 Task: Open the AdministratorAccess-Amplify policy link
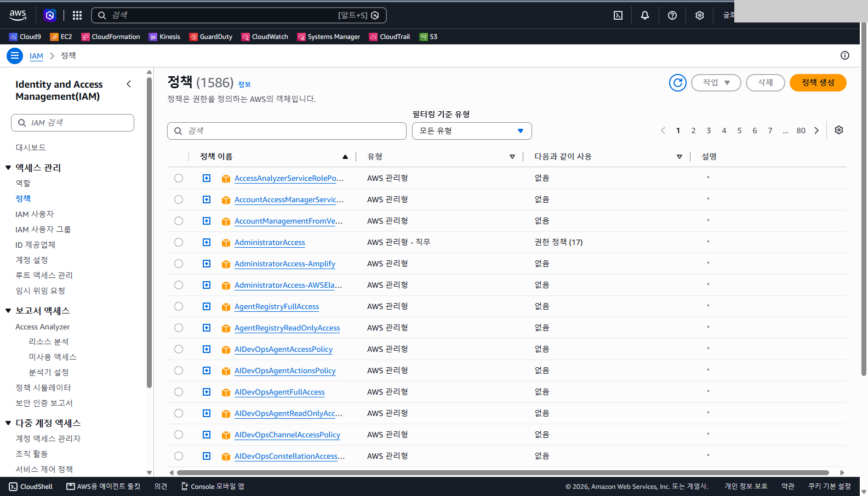285,264
